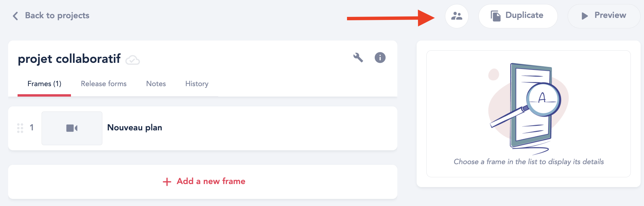Click the camera icon in frame thumbnail
This screenshot has width=644, height=206.
(72, 128)
